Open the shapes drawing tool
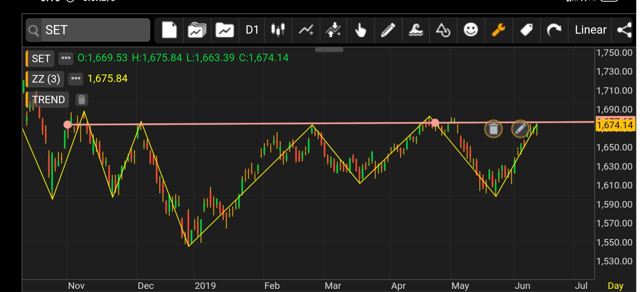644x292 pixels. (443, 30)
